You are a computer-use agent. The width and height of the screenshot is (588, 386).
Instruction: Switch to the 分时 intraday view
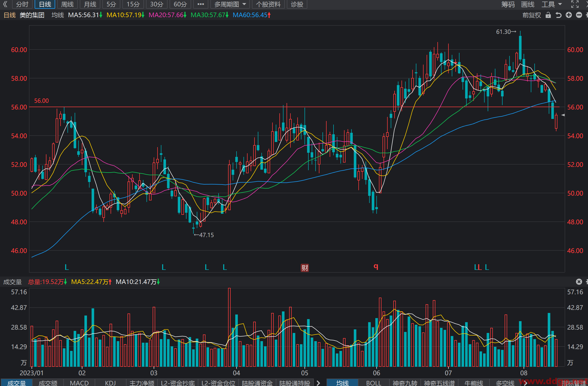click(22, 4)
